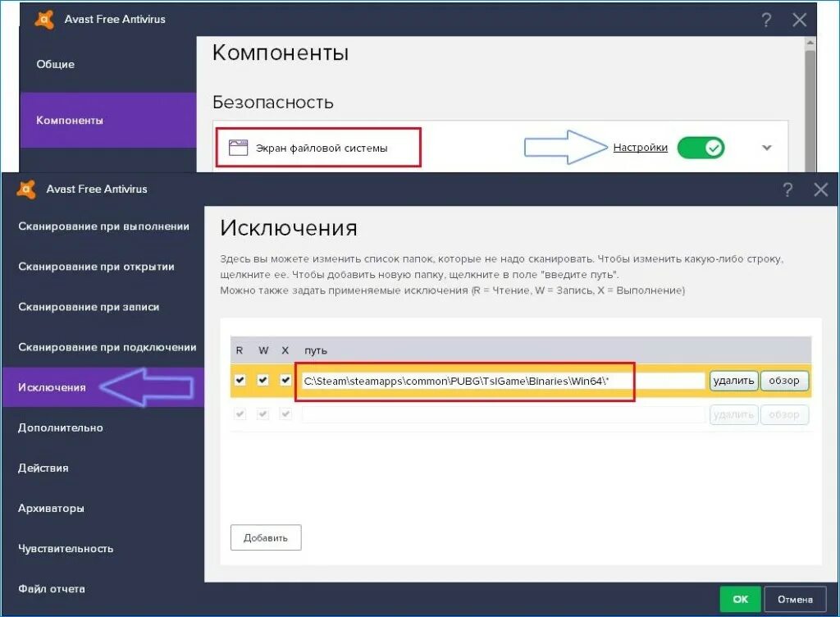Open Настройки link for file shield
This screenshot has width=840, height=617.
[x=640, y=148]
